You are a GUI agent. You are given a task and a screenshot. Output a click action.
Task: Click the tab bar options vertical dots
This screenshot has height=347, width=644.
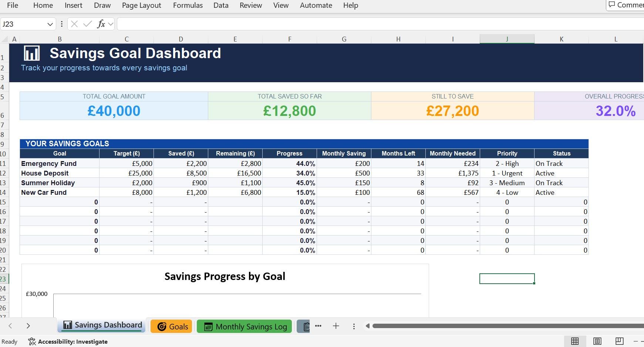[x=354, y=326]
